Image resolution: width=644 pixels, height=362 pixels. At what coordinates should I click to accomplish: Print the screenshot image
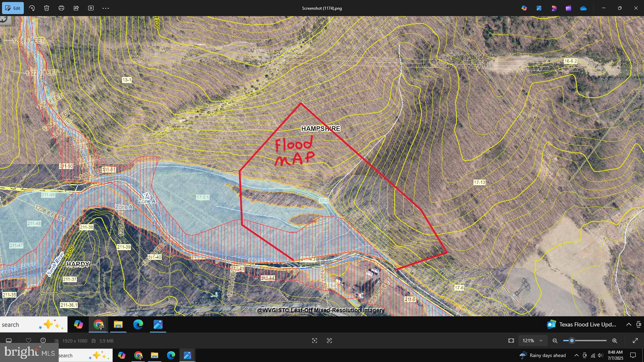pos(61,8)
